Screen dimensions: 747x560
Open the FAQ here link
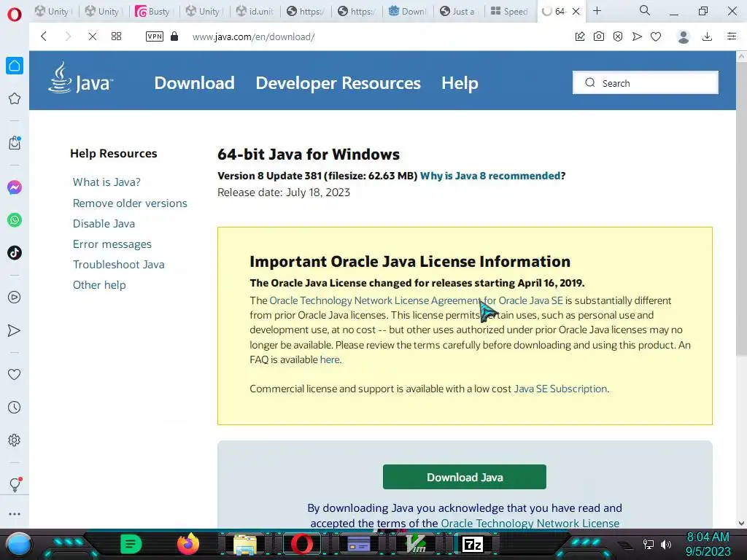[330, 359]
